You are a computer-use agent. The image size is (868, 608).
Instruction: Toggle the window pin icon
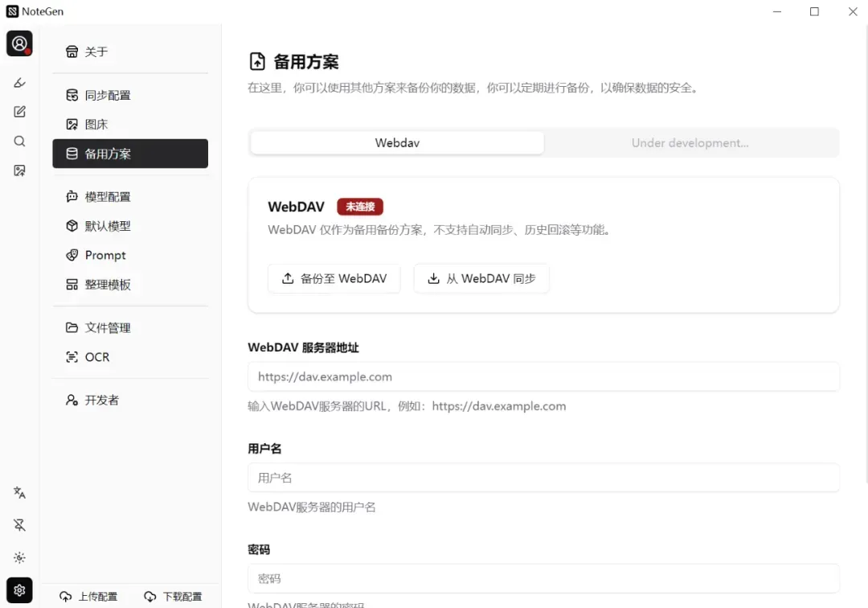(x=19, y=525)
